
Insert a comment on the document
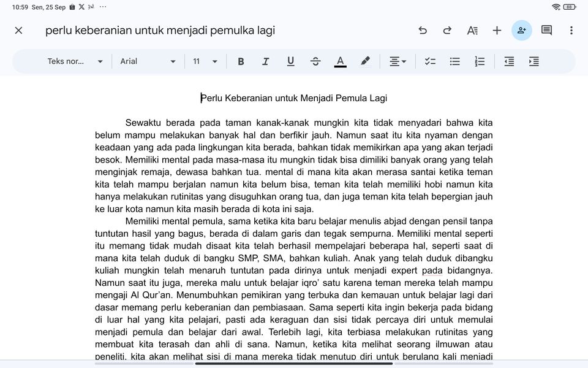(x=546, y=30)
